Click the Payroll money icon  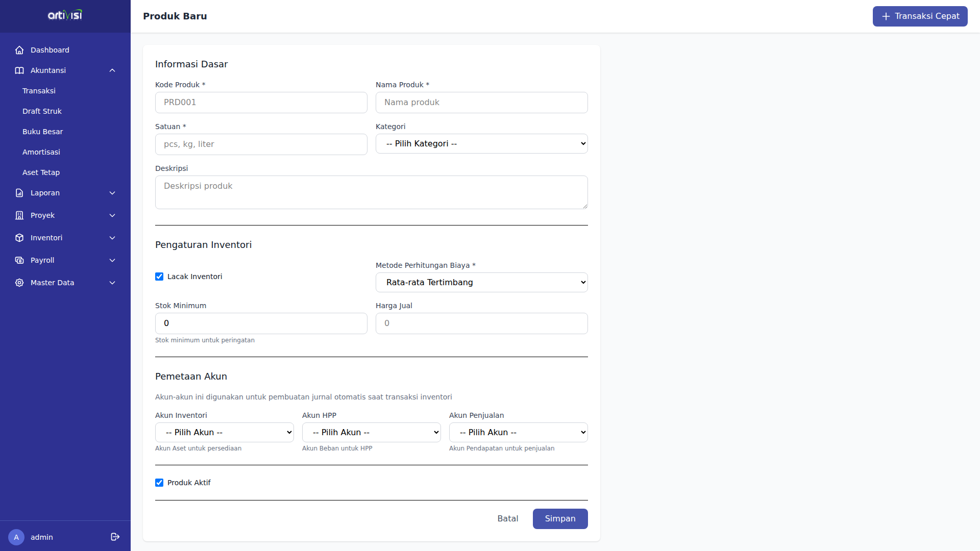[x=19, y=260]
